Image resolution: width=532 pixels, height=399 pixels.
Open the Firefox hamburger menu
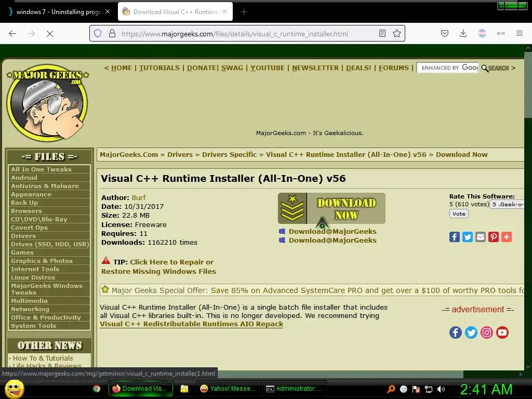[x=520, y=33]
